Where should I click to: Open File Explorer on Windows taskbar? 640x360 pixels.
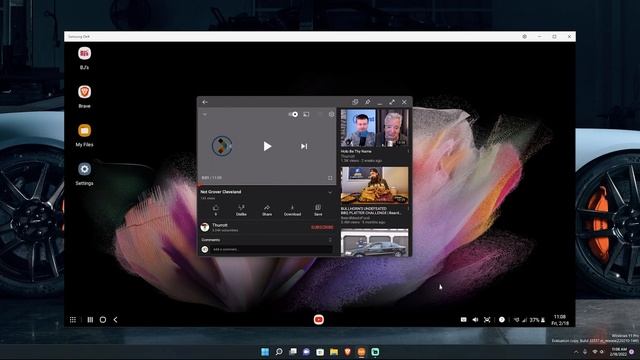tap(334, 352)
